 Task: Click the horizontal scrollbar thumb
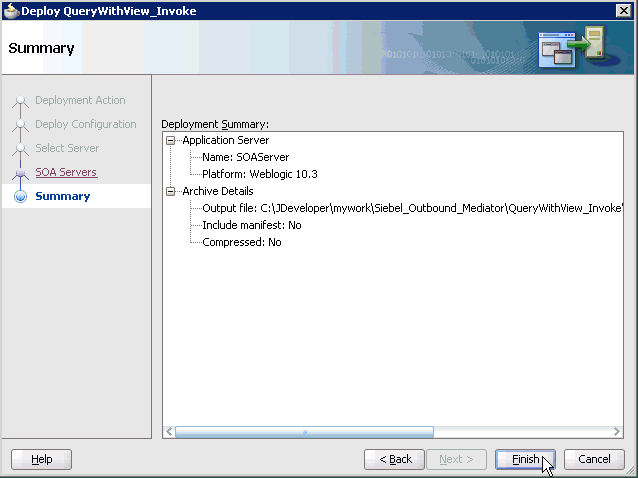point(304,432)
